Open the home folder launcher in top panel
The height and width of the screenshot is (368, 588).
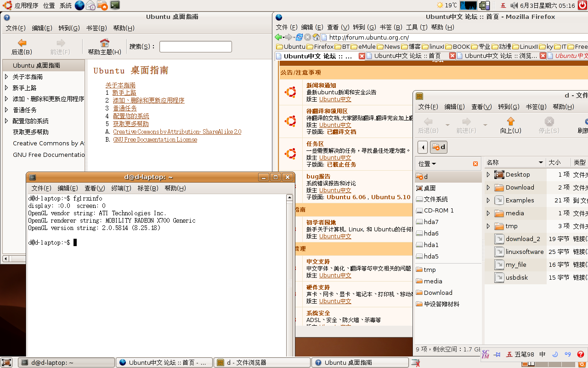click(x=103, y=6)
